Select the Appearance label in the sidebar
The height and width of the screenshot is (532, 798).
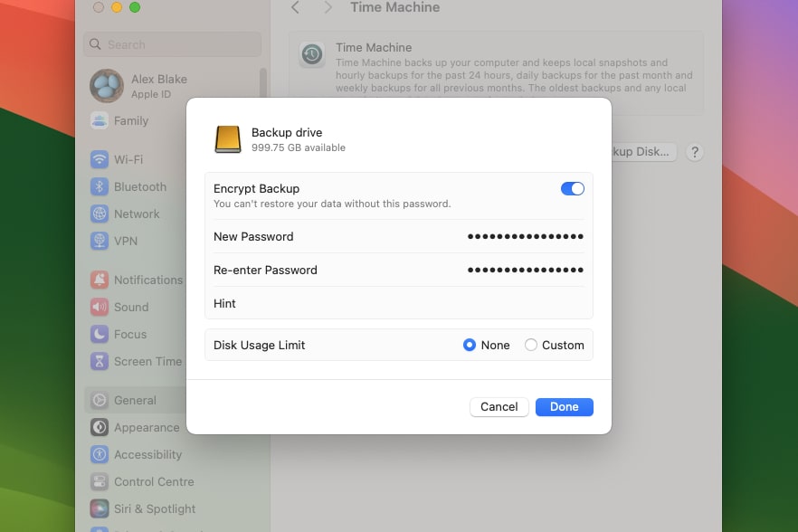point(147,428)
